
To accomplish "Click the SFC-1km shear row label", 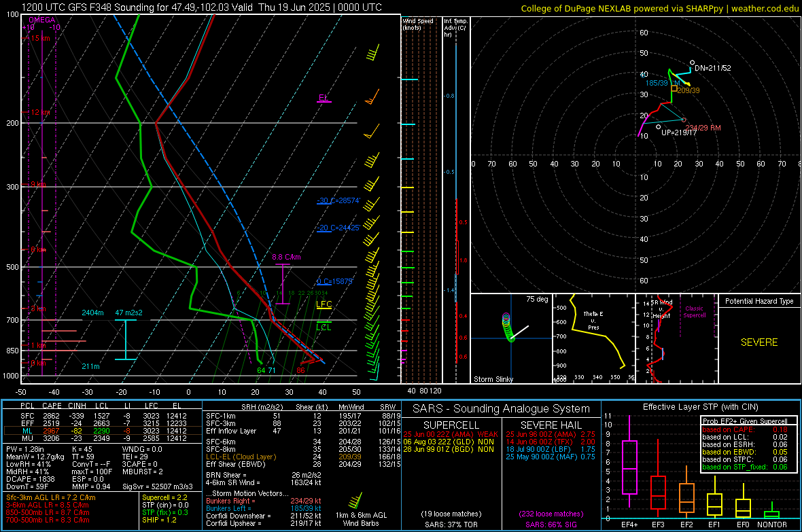I will pos(221,416).
